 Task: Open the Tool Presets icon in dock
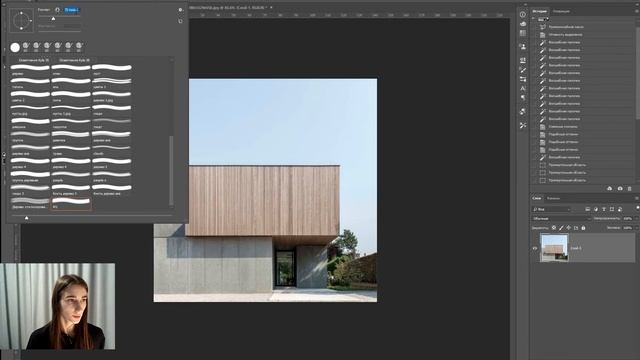tap(523, 125)
